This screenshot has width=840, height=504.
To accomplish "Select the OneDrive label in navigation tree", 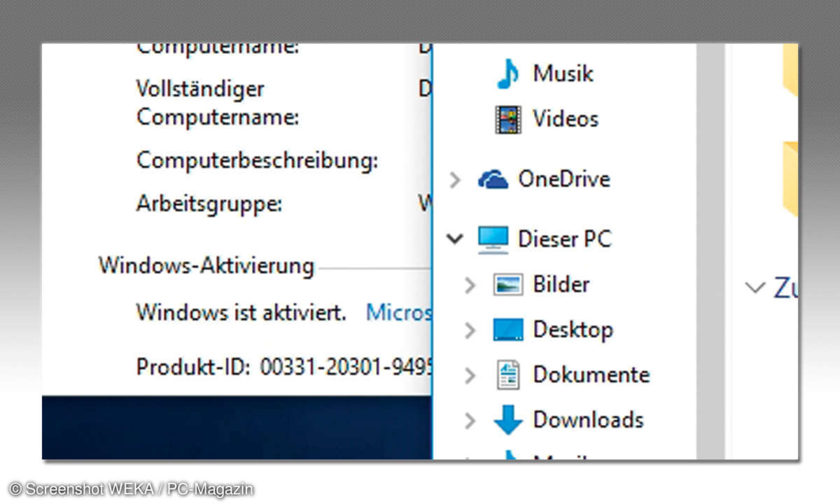I will pos(564,179).
